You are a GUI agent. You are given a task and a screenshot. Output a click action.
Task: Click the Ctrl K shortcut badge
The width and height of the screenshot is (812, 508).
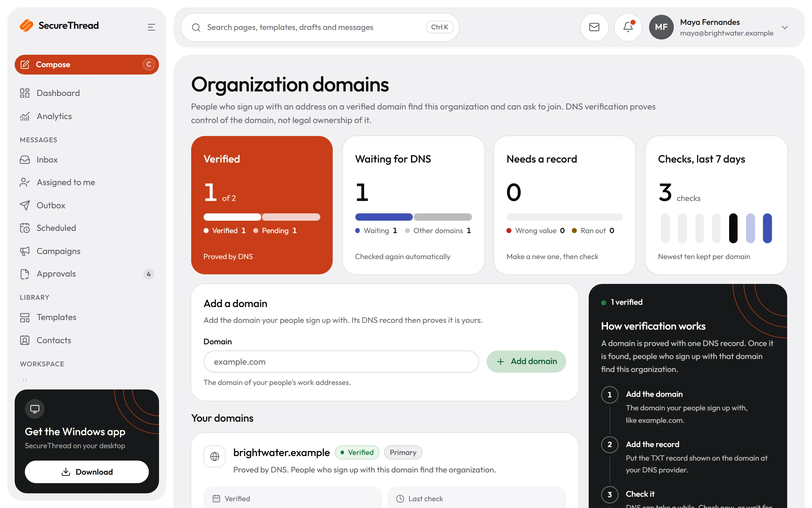click(440, 27)
